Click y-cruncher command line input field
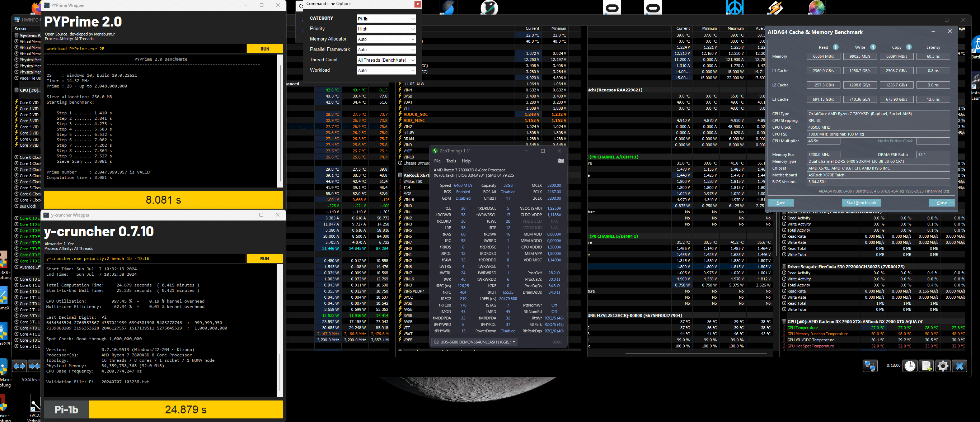Viewport: 980px width, 422px height. 145,259
